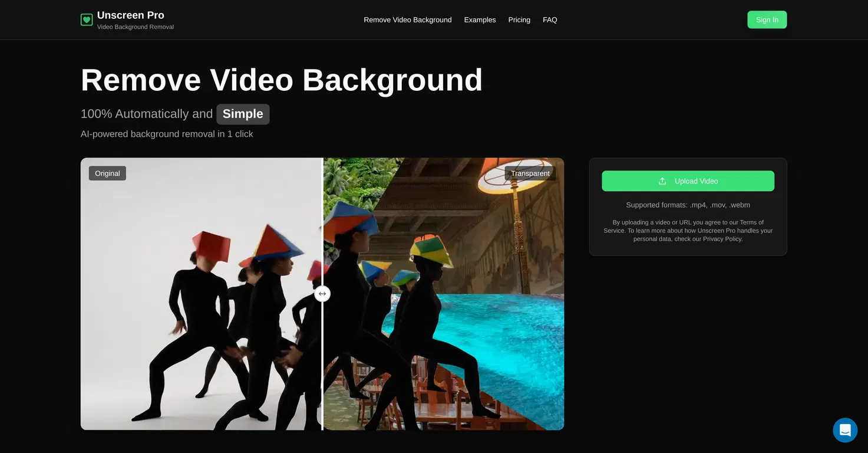868x453 pixels.
Task: Open the Remove Video Background nav item
Action: click(x=407, y=20)
